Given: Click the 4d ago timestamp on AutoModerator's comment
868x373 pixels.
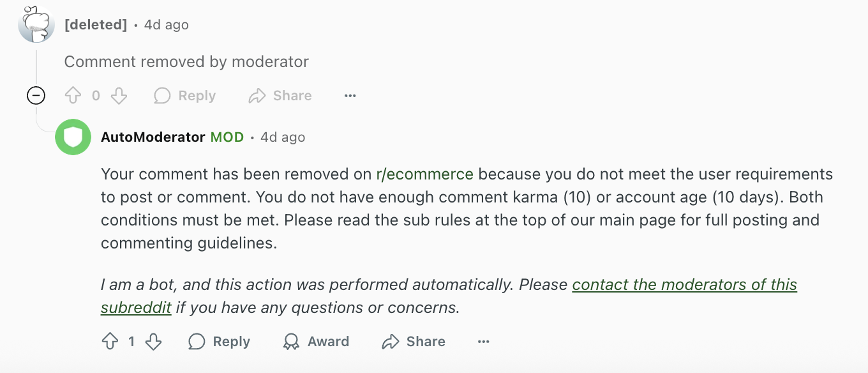Looking at the screenshot, I should click(281, 137).
